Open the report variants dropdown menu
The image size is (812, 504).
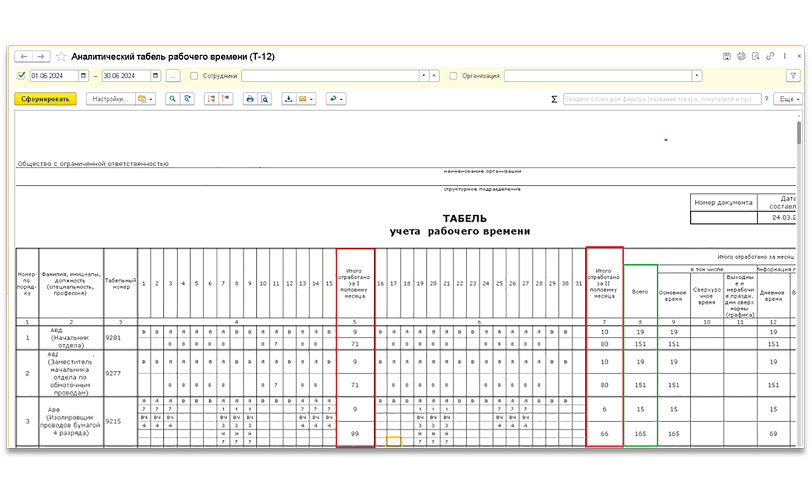click(145, 99)
